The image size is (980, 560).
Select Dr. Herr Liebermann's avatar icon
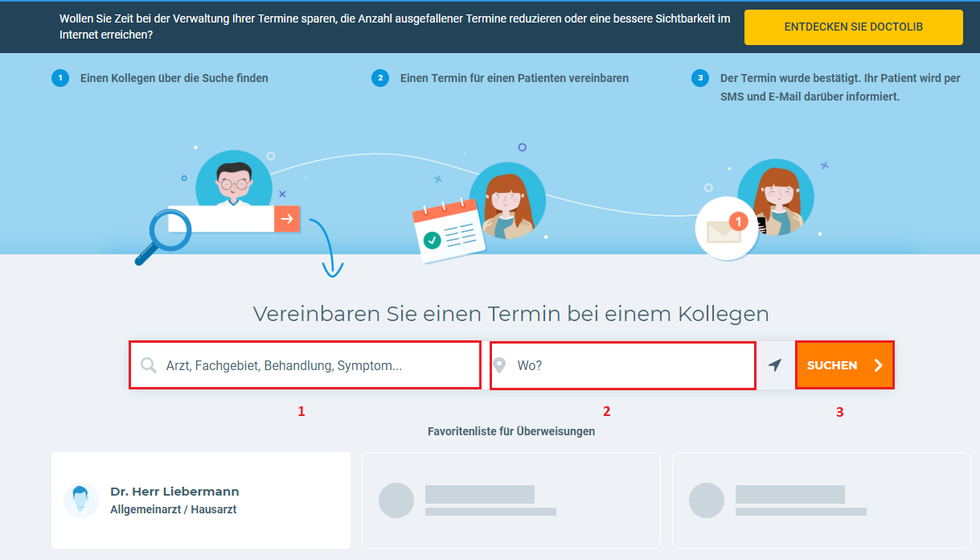81,500
